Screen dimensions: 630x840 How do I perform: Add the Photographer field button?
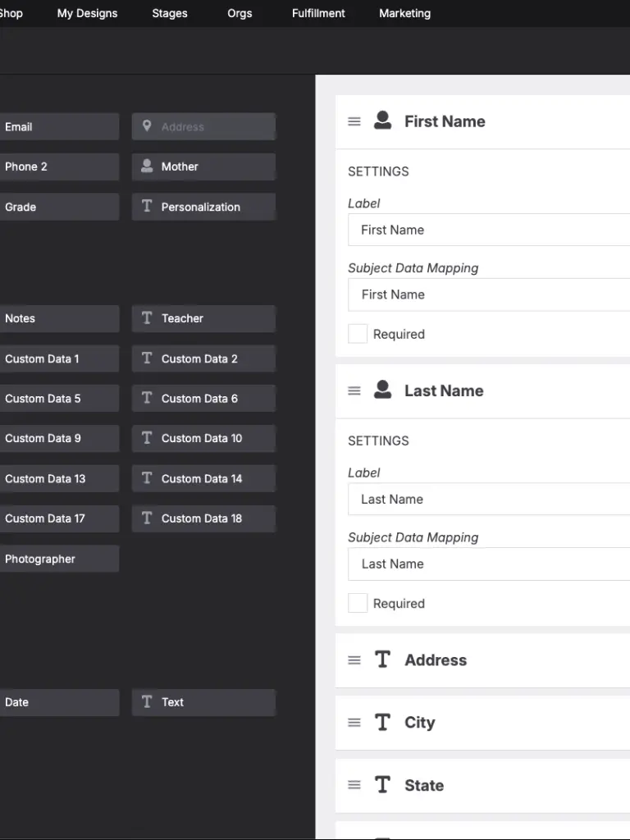57,559
